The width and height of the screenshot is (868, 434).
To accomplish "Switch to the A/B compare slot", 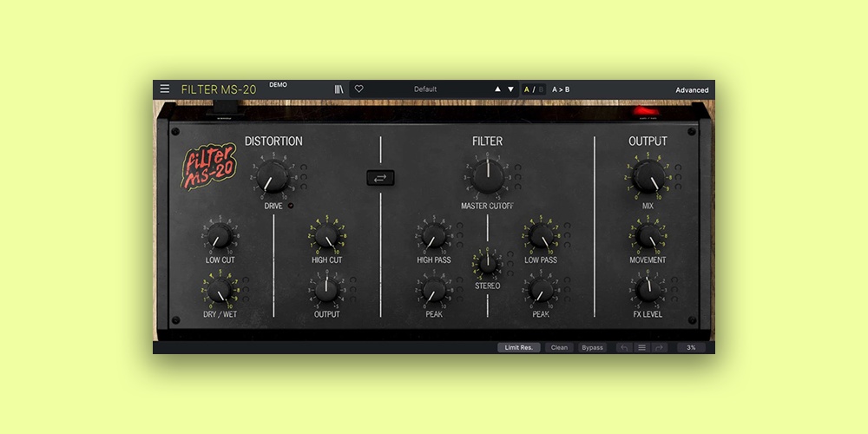I will point(533,89).
